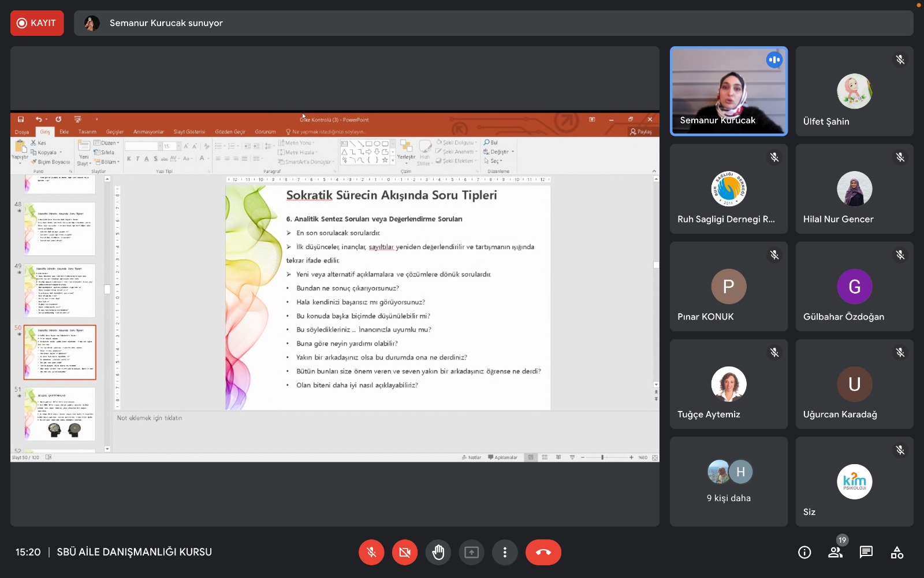Toggle the microphone mute button
The image size is (924, 578).
click(371, 553)
